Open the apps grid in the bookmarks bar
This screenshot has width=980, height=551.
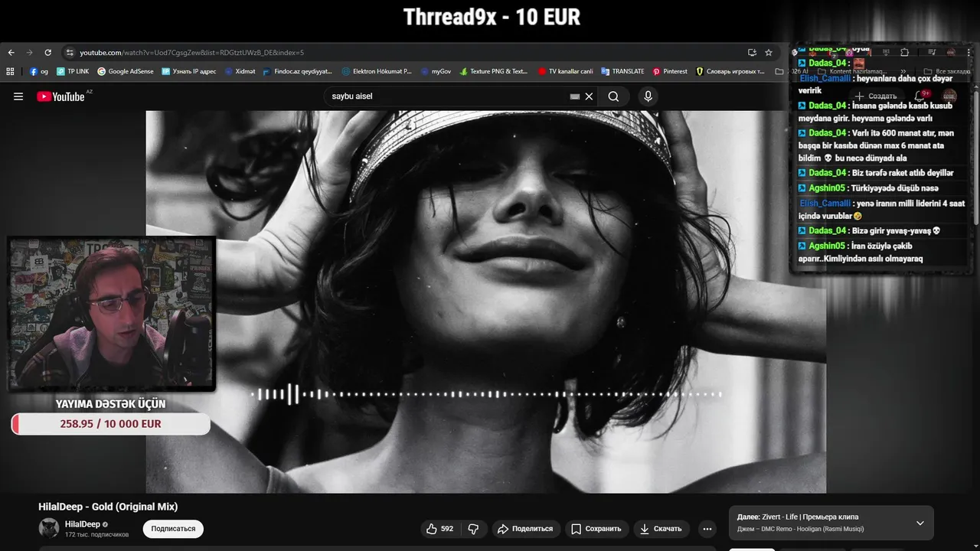coord(10,71)
